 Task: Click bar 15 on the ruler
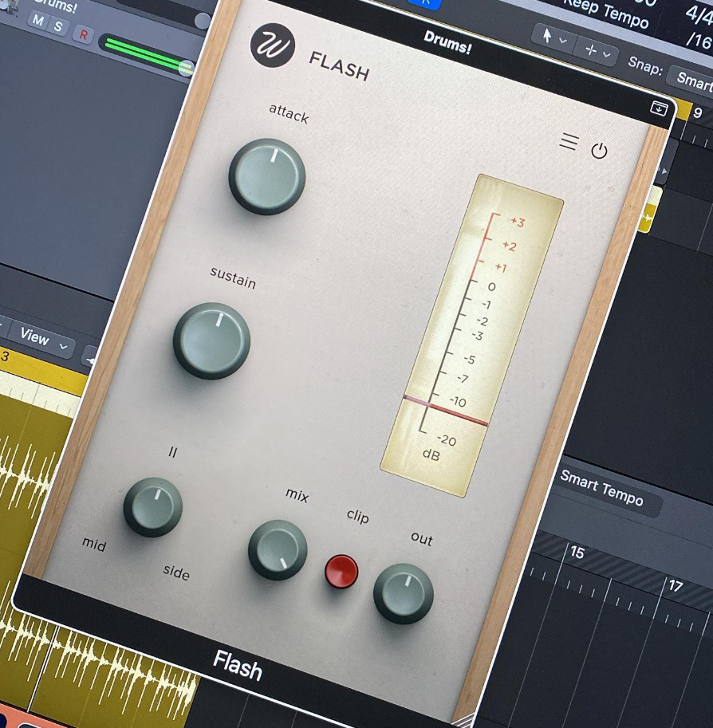pyautogui.click(x=577, y=553)
